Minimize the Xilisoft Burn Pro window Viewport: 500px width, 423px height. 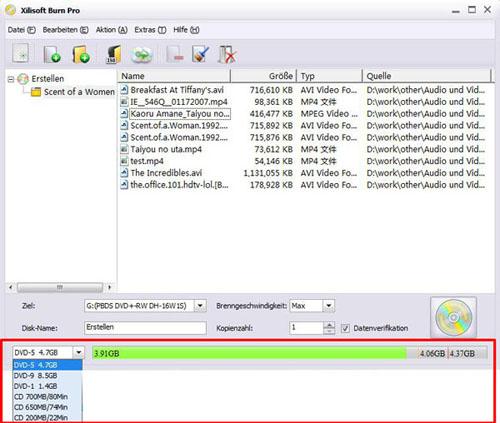coord(456,11)
